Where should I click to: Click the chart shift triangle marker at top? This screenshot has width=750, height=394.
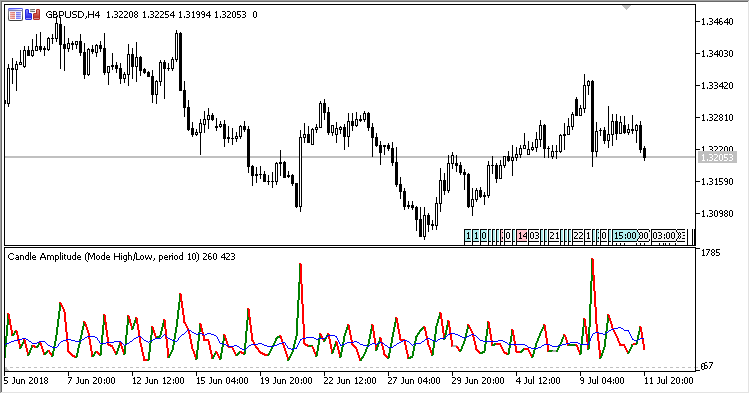click(x=627, y=8)
